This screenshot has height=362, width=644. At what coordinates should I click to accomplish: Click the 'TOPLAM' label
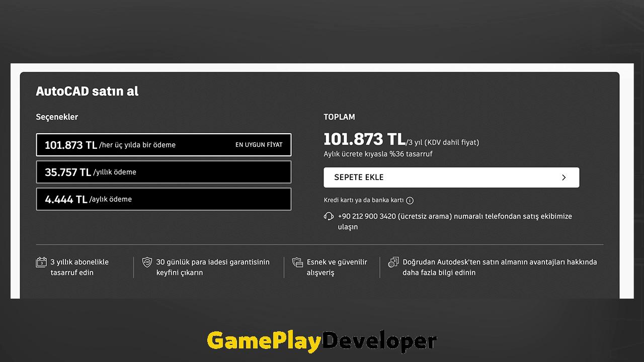(339, 117)
